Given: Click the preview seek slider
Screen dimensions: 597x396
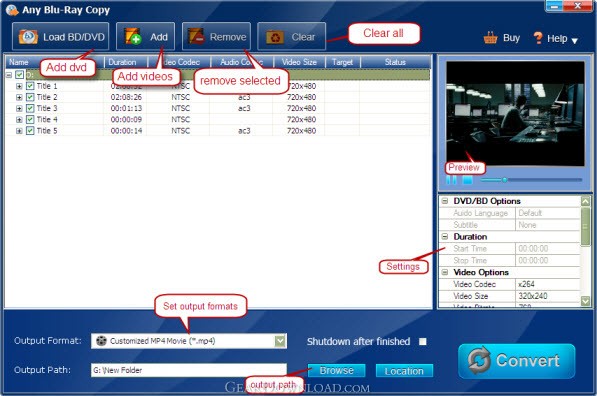Looking at the screenshot, I should pos(531,180).
